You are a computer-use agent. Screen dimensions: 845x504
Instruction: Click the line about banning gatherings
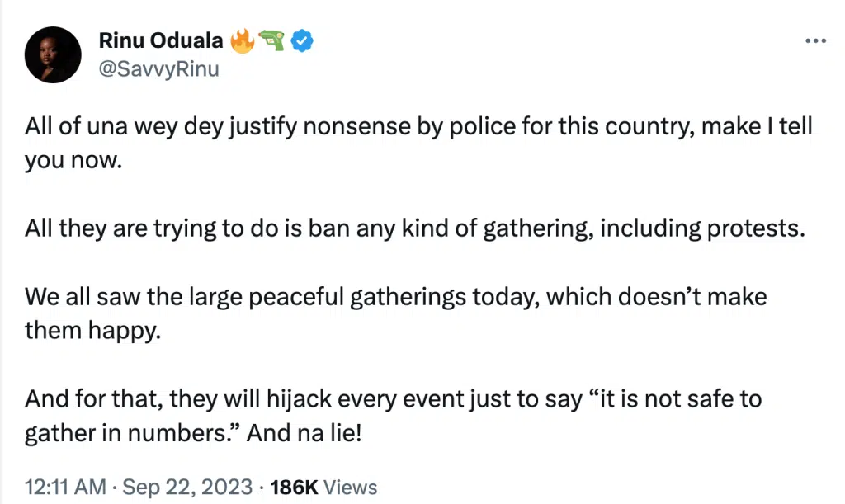pos(414,228)
